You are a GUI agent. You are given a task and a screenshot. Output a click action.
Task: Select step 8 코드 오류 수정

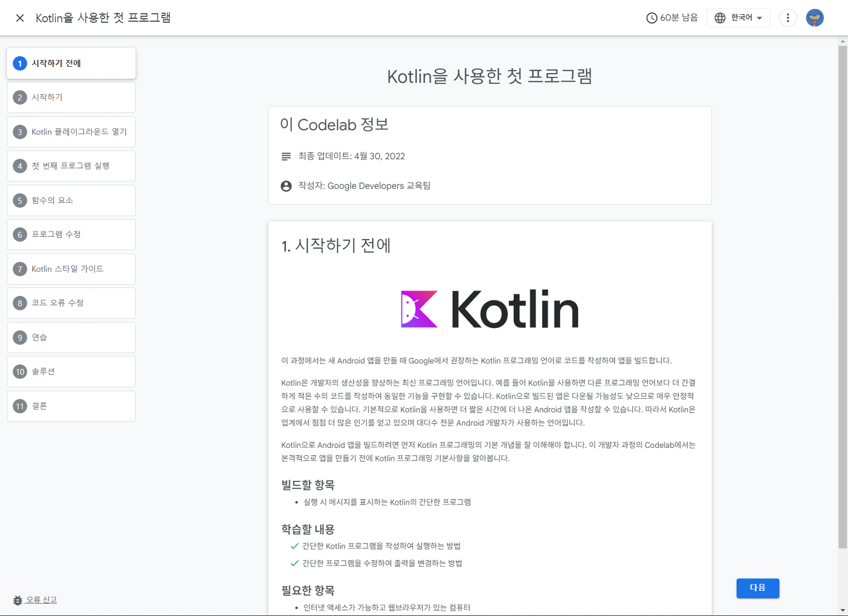[x=71, y=303]
